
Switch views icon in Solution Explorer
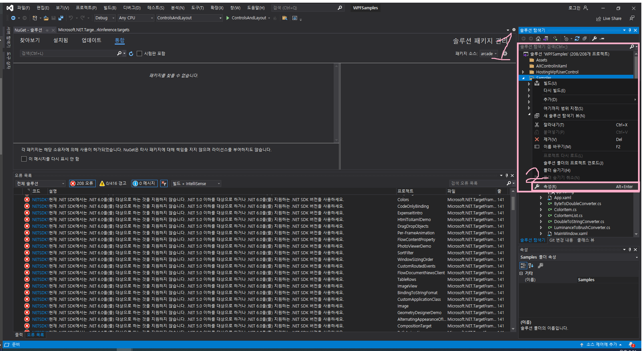[x=546, y=39]
